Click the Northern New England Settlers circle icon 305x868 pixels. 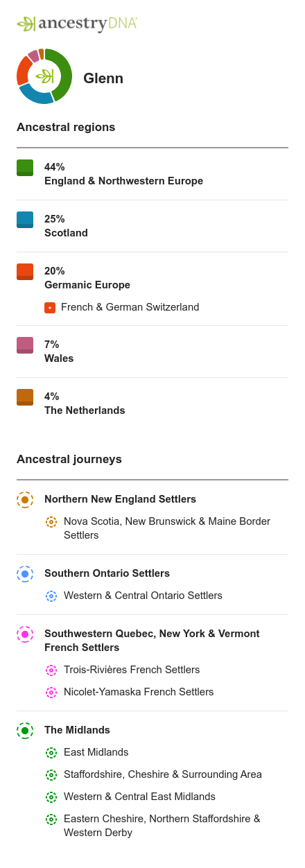[x=25, y=500]
